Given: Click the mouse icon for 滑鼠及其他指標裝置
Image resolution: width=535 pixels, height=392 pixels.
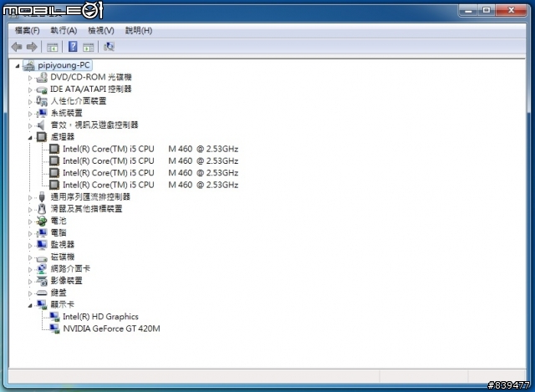Looking at the screenshot, I should point(42,209).
